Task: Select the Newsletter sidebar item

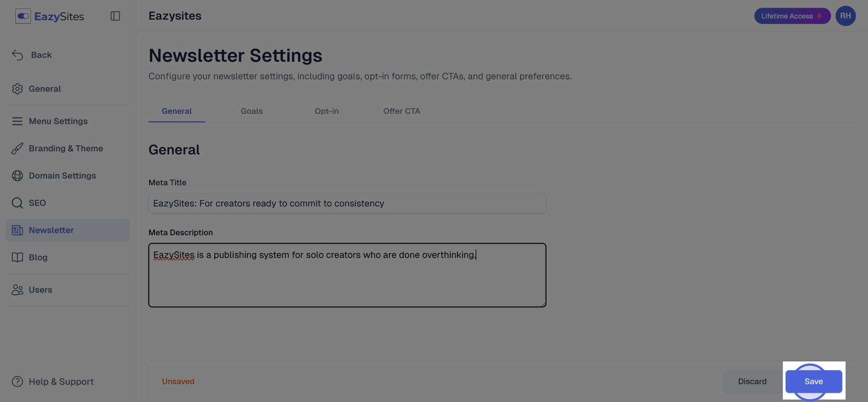Action: coord(68,230)
